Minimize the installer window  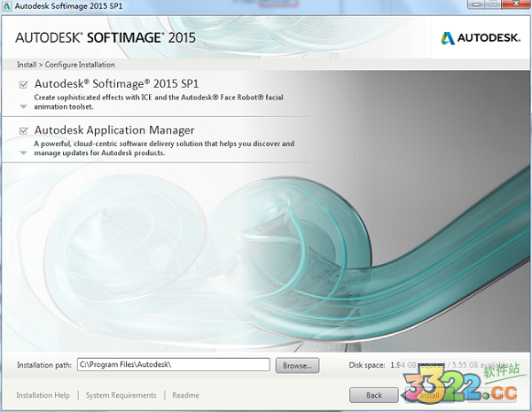coord(477,4)
